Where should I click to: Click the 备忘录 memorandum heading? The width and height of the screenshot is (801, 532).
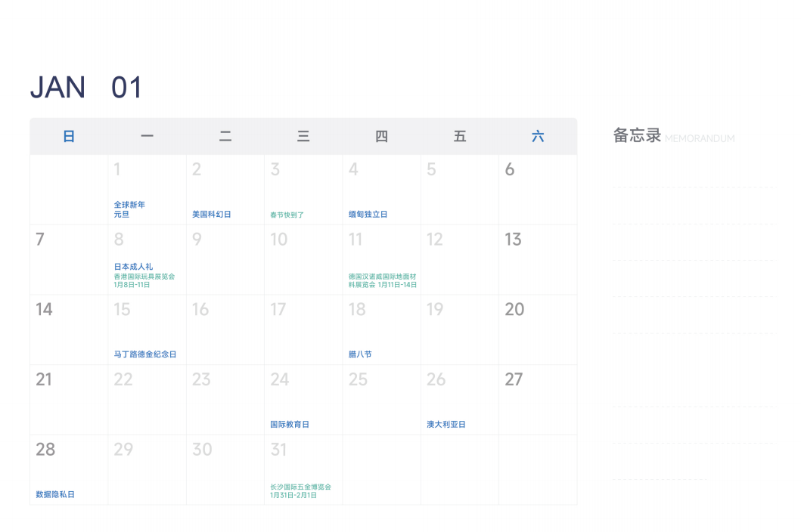click(x=637, y=136)
